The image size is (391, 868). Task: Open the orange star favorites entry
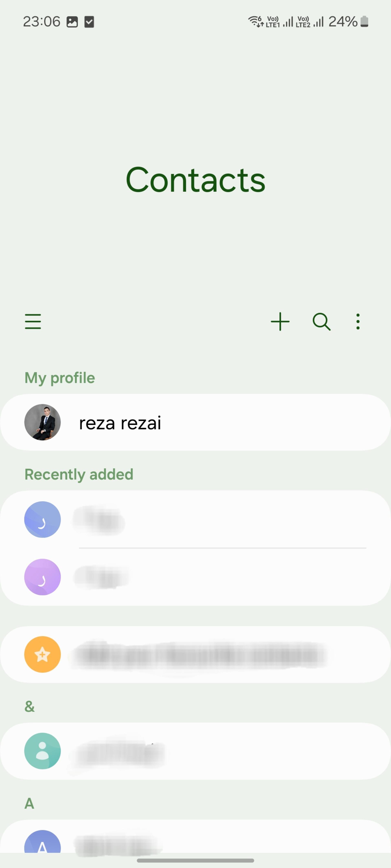(195, 654)
